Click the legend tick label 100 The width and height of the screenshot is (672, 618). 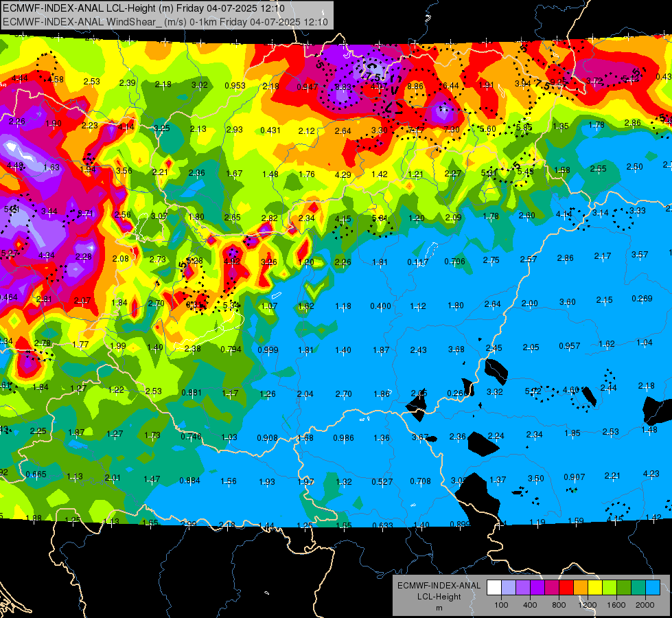[x=501, y=605]
